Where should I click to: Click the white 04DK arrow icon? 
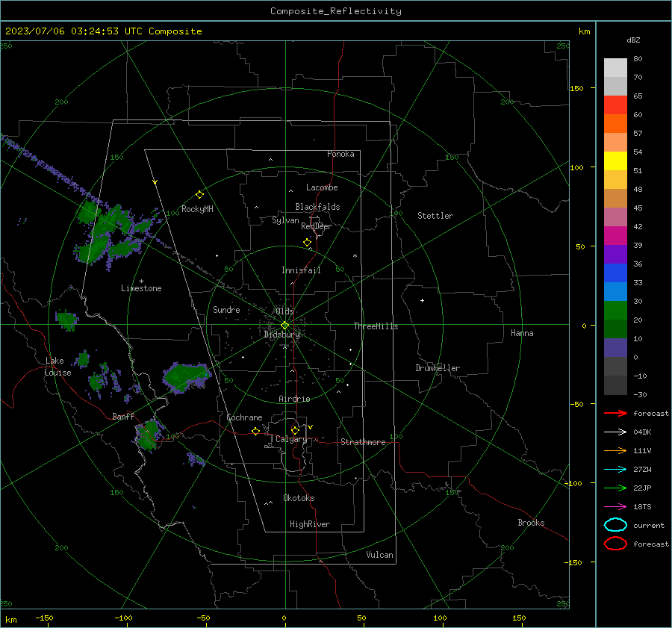(615, 432)
